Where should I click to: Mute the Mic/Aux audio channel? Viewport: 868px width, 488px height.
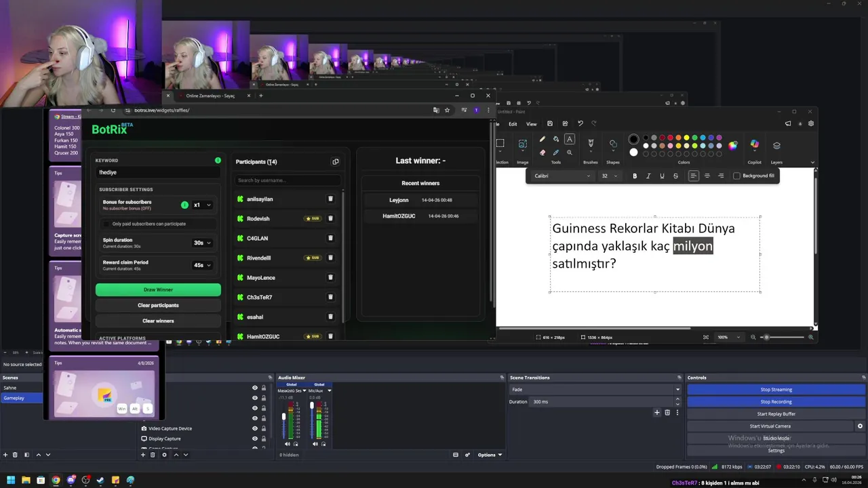315,444
